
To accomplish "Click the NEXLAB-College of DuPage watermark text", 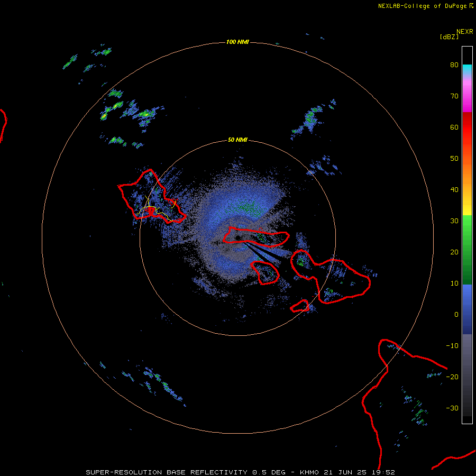I will pos(425,6).
